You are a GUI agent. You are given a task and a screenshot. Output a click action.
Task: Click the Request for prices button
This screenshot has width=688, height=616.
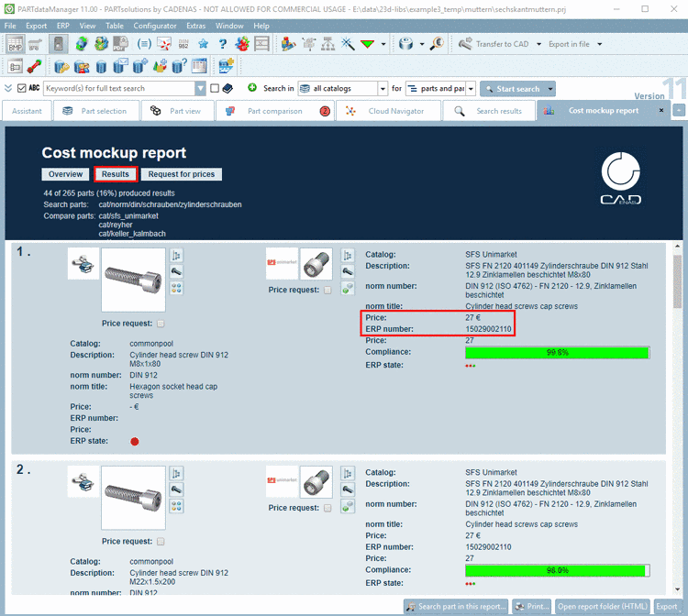(x=182, y=174)
